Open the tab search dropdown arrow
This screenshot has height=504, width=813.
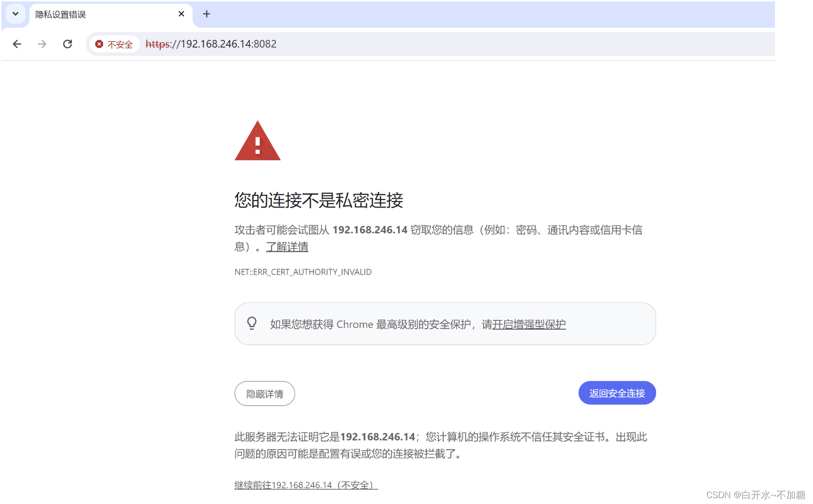15,14
